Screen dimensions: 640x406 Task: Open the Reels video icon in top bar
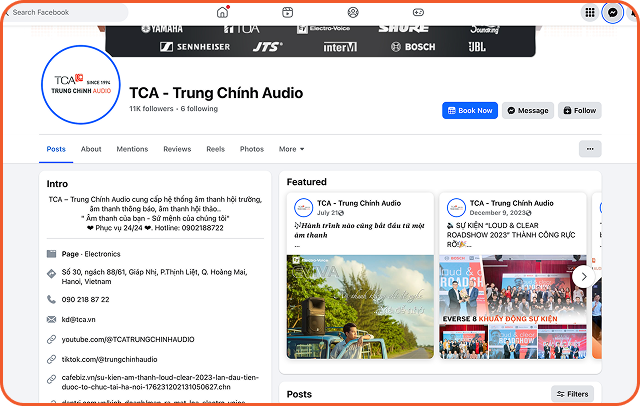tap(287, 12)
